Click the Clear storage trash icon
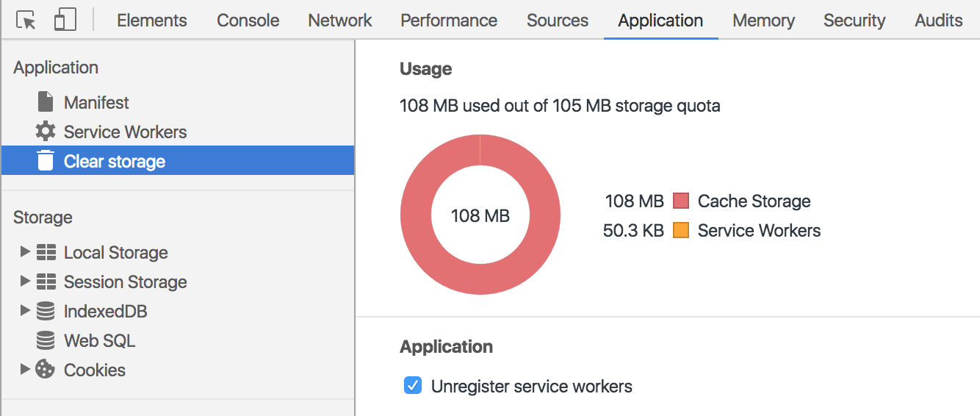Screen dimensions: 980x416 point(46,161)
